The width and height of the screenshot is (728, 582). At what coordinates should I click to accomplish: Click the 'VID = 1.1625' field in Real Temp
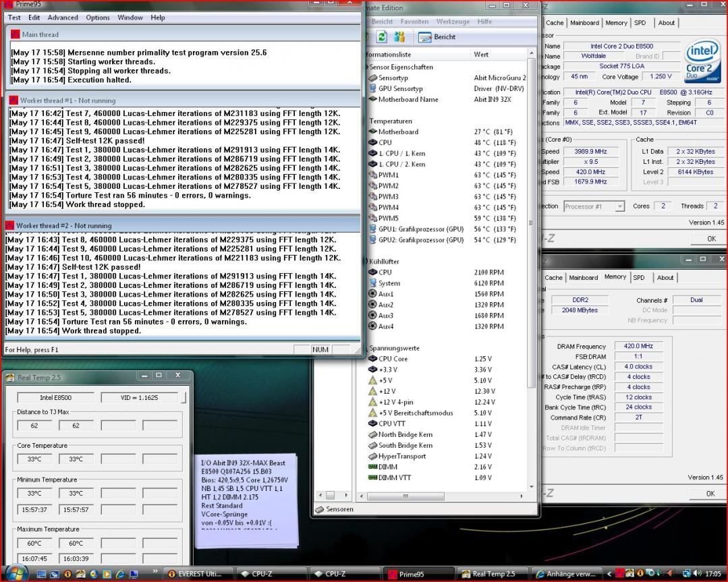click(139, 397)
